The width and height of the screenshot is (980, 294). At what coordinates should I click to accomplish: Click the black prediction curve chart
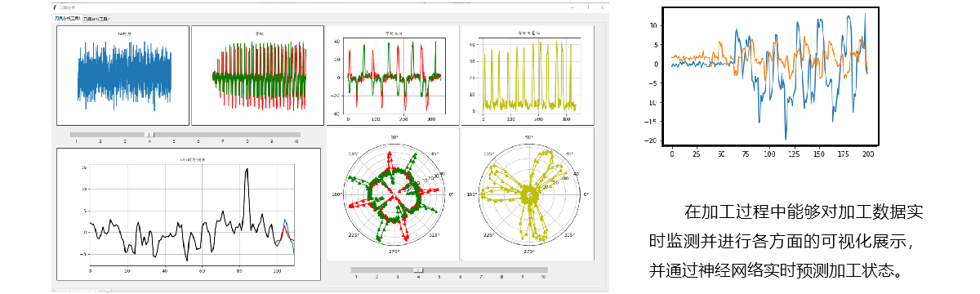click(189, 214)
